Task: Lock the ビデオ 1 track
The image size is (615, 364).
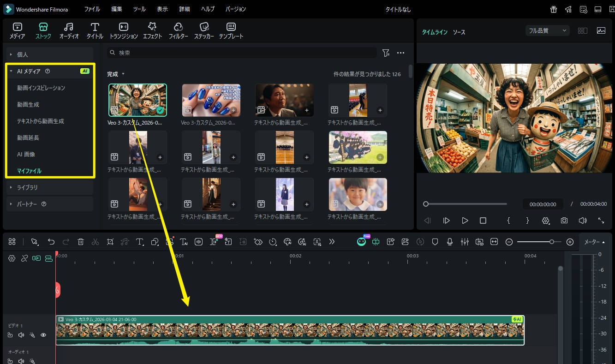Action: click(x=10, y=335)
